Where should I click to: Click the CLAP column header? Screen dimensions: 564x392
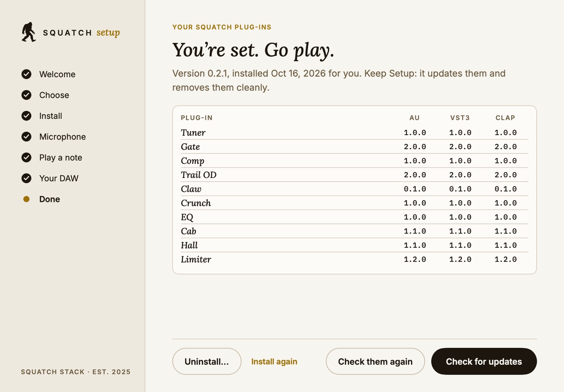[506, 118]
